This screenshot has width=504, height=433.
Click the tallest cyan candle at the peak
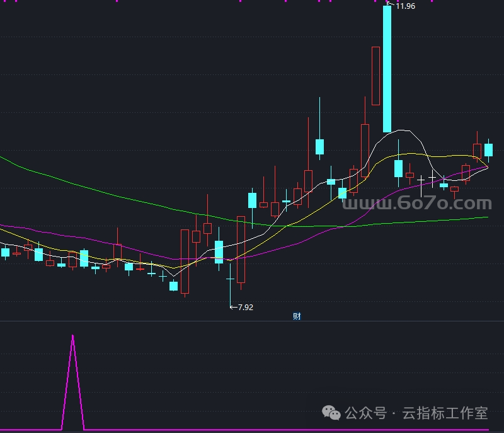(387, 69)
